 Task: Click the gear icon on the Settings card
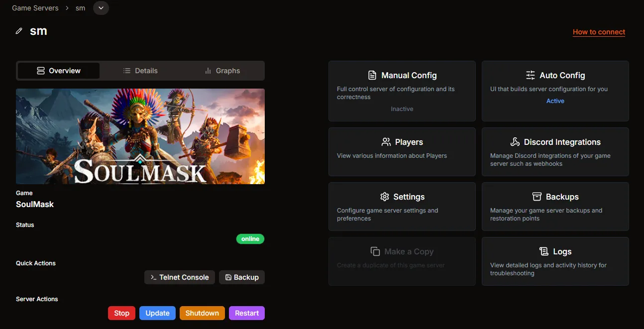pos(385,197)
